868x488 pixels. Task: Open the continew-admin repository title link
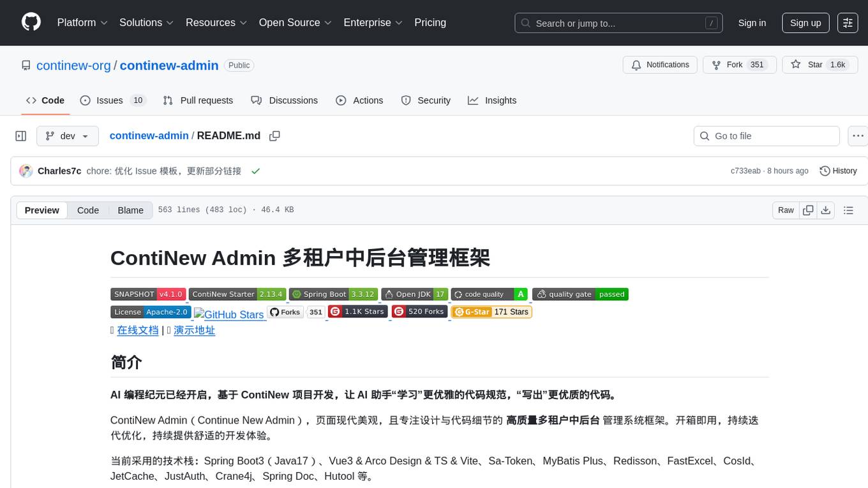169,65
